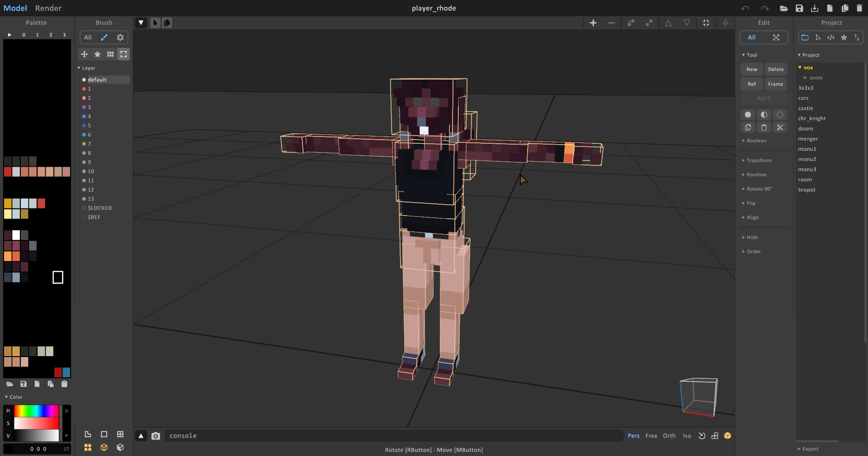
Task: Type in the console input field
Action: [393, 436]
